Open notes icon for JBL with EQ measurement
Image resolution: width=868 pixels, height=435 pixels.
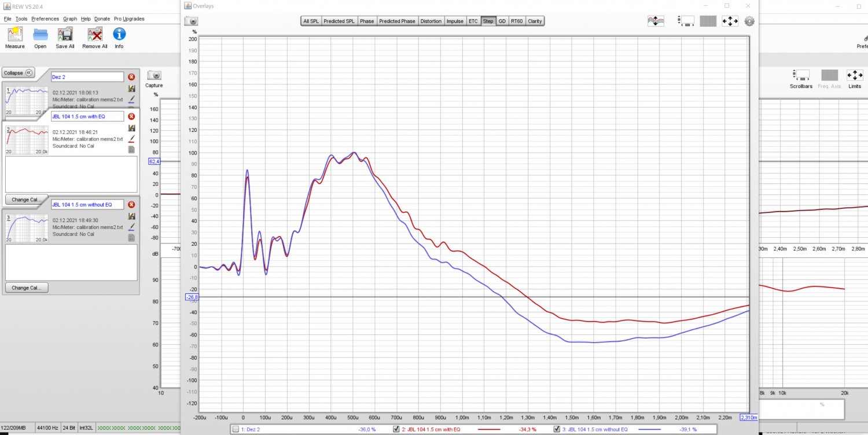point(131,149)
